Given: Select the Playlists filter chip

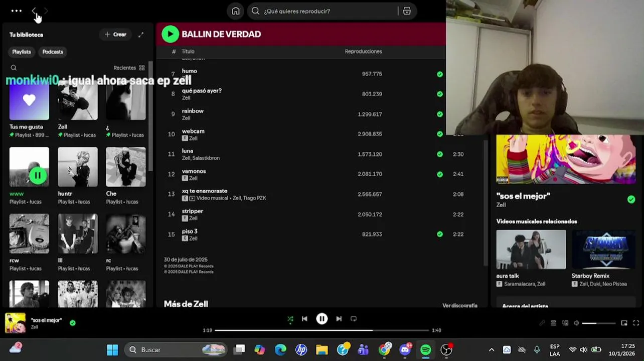Looking at the screenshot, I should [22, 52].
